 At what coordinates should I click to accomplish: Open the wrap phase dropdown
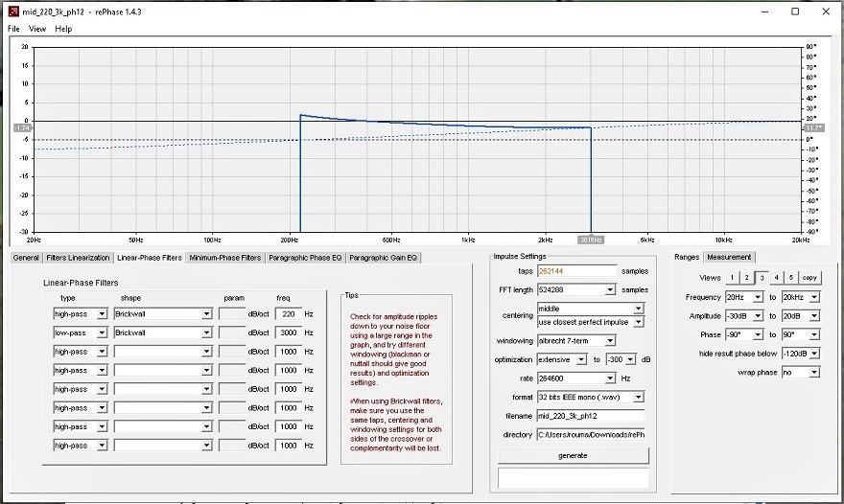(814, 372)
